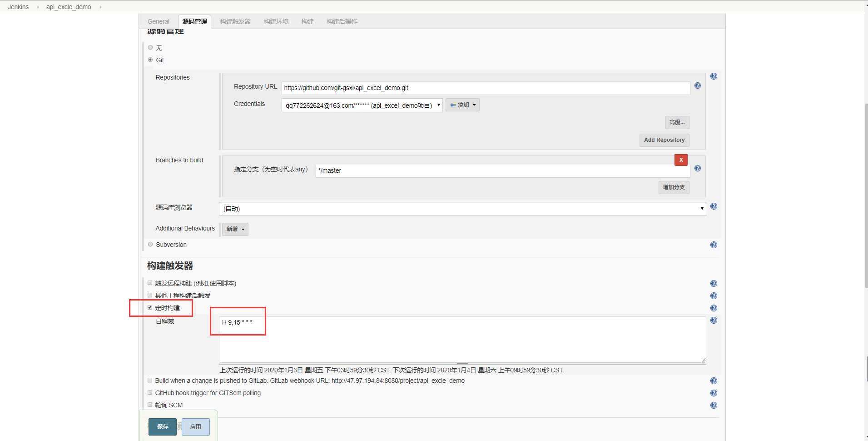Select the Subversion radio option

click(x=150, y=244)
